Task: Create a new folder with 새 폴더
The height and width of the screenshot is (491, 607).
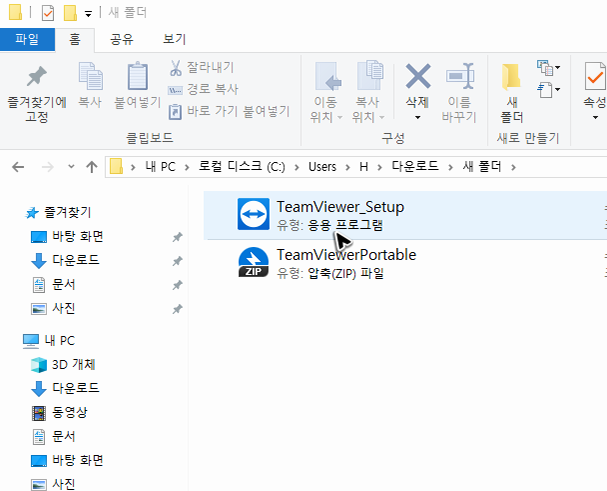Action: pos(511,93)
